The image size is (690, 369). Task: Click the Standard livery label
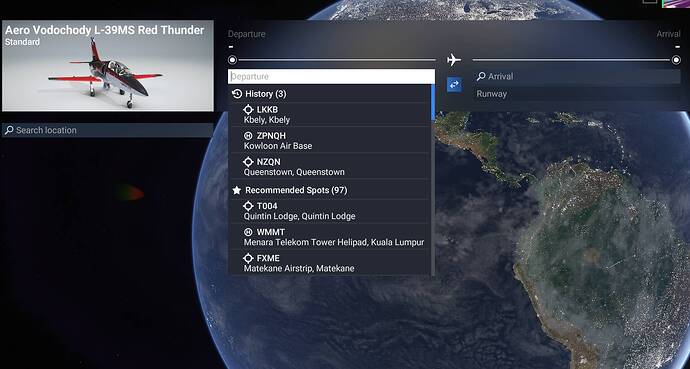click(22, 42)
